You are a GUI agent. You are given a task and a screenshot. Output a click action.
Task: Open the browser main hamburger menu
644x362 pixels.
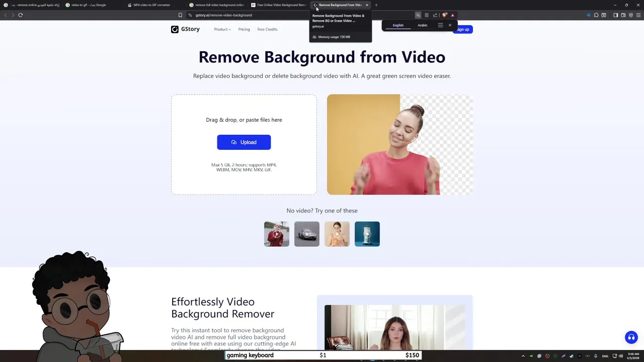click(638, 15)
